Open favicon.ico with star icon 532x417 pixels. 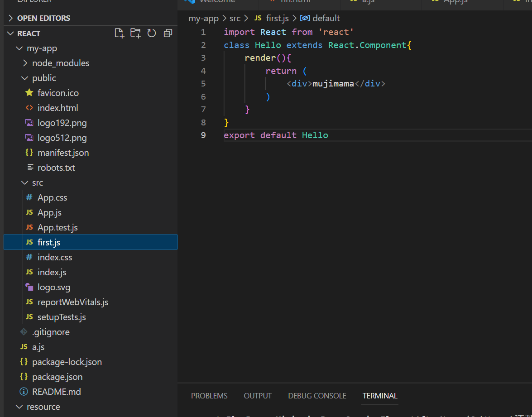point(58,93)
